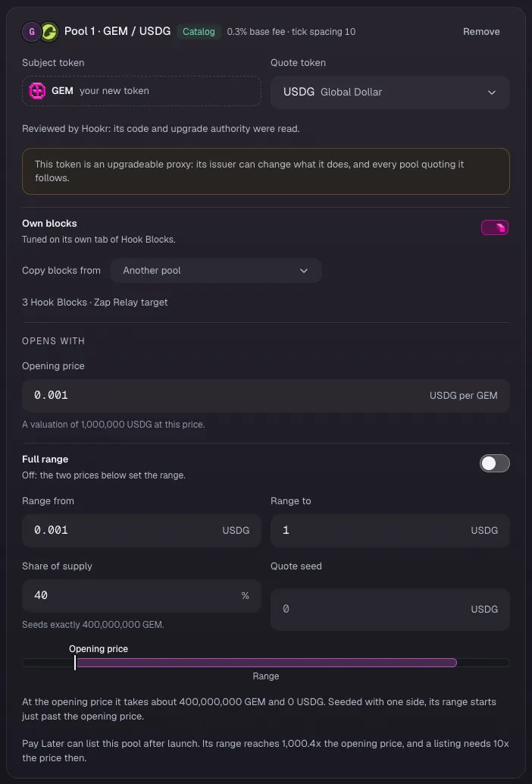Open the USDG quote token dropdown
This screenshot has width=532, height=784.
pyautogui.click(x=390, y=92)
